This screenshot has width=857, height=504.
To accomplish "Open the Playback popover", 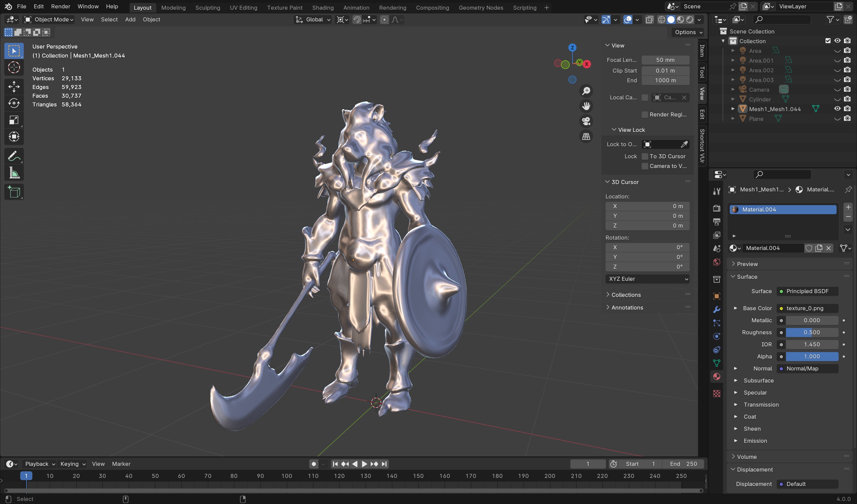I will coord(40,464).
